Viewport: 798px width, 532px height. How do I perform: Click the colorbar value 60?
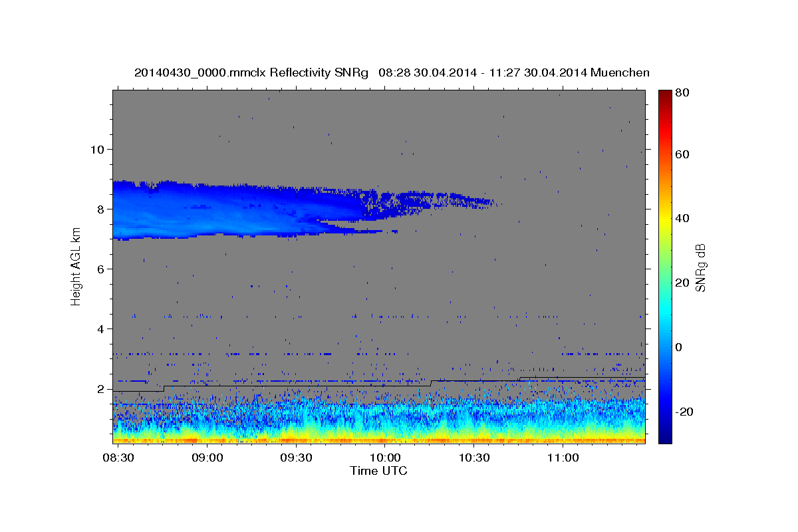click(x=682, y=154)
